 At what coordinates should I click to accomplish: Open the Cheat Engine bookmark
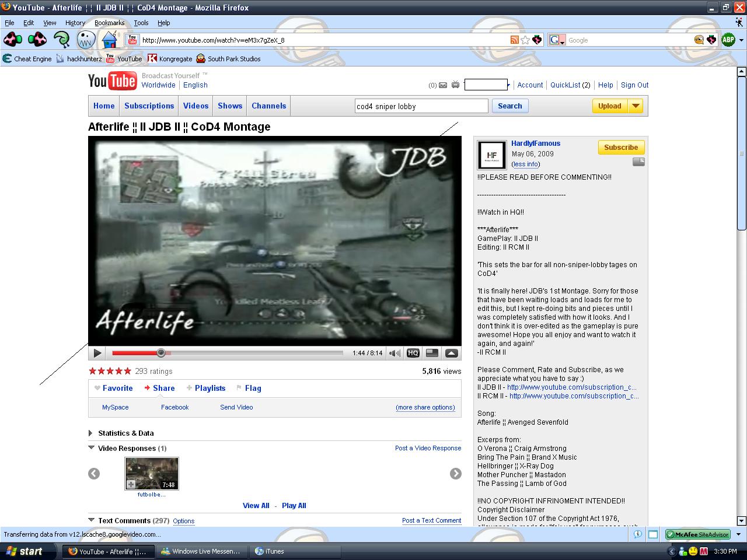coord(27,58)
